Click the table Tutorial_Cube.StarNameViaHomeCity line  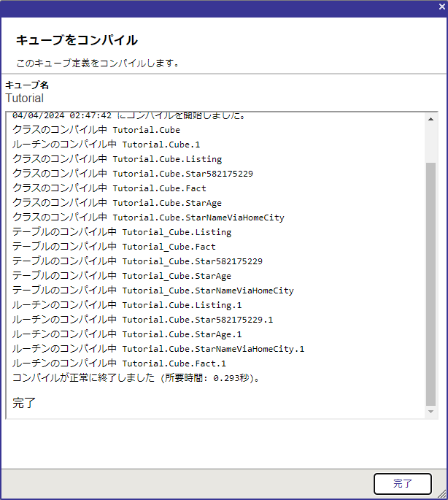152,291
